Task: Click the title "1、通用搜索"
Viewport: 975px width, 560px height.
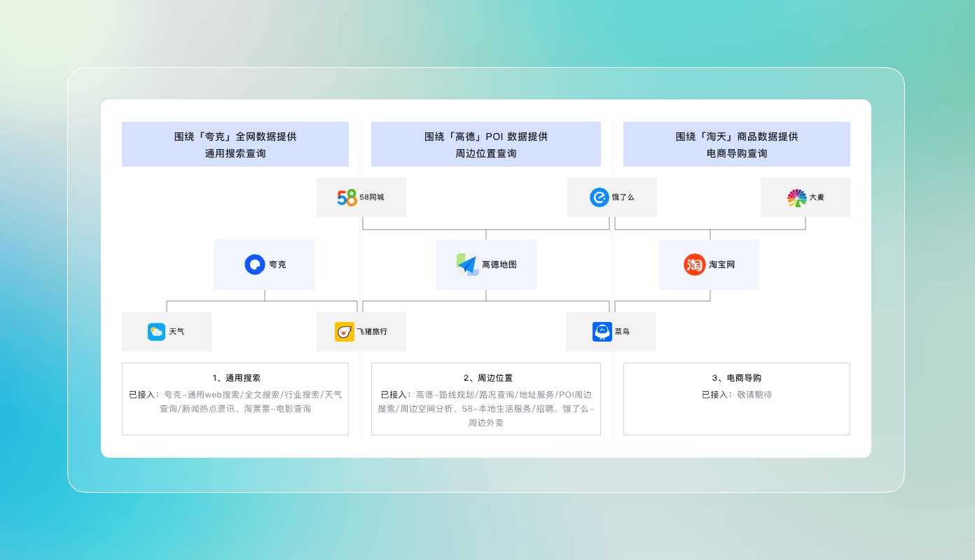Action: [235, 378]
